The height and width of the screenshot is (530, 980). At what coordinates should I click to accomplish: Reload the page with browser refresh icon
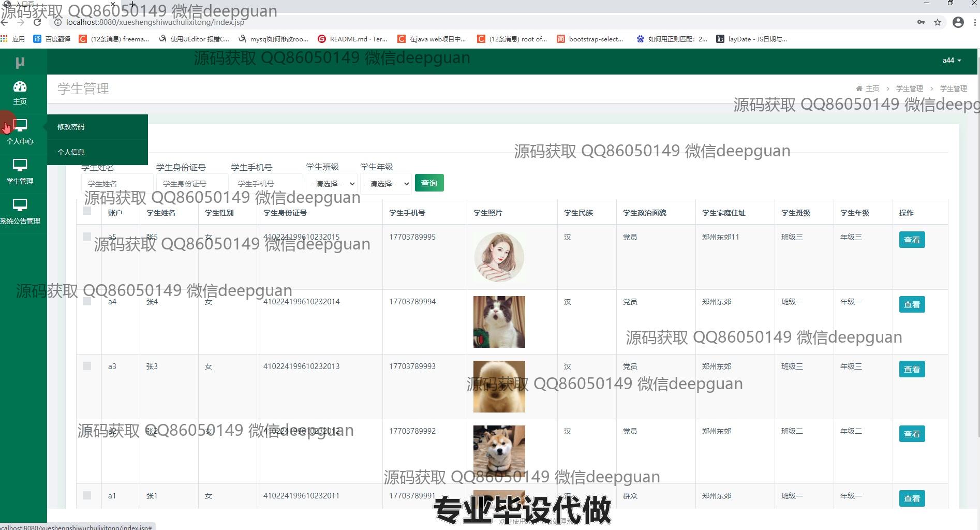(37, 22)
